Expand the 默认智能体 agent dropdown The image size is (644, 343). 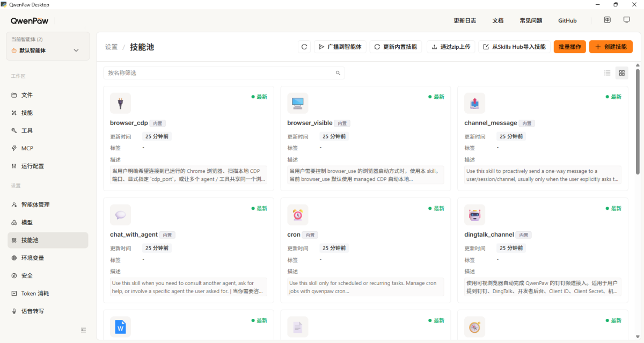click(76, 50)
